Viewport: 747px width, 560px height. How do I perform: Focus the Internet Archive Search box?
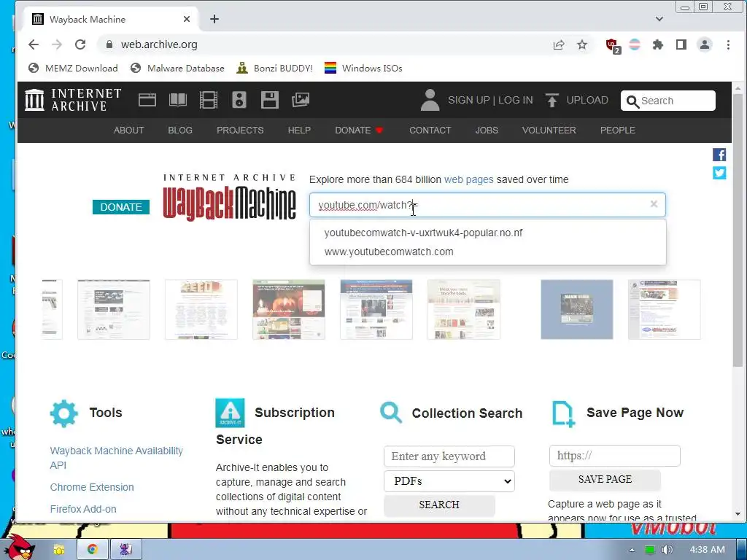tap(668, 101)
